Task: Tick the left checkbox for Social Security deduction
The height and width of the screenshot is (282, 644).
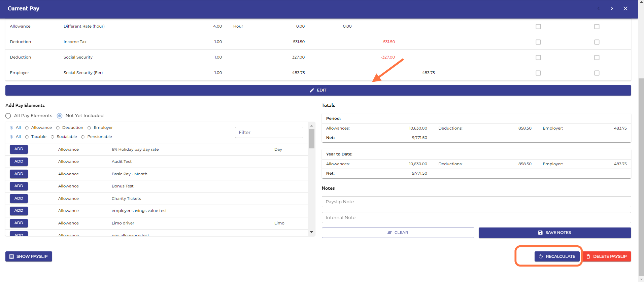Action: pos(538,58)
